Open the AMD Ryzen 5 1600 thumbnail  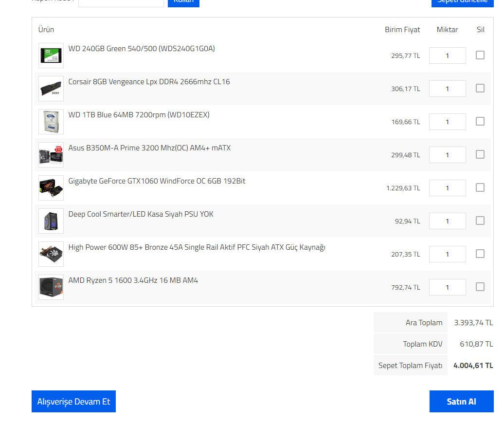(x=51, y=287)
